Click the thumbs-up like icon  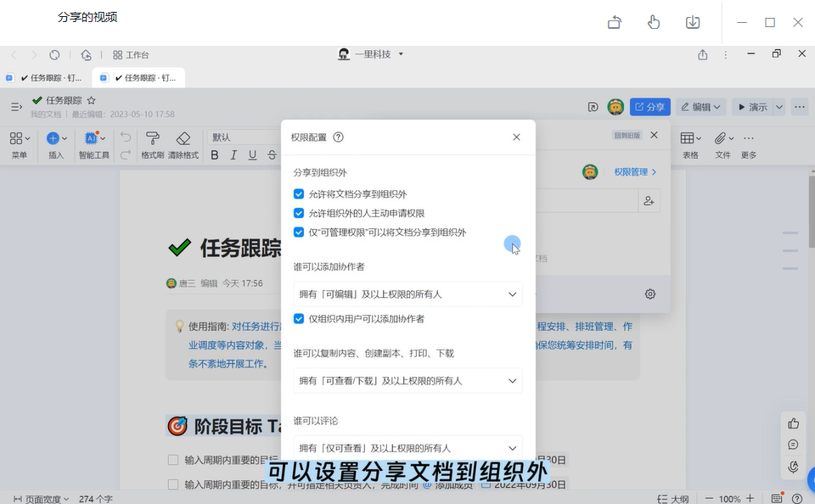click(793, 423)
